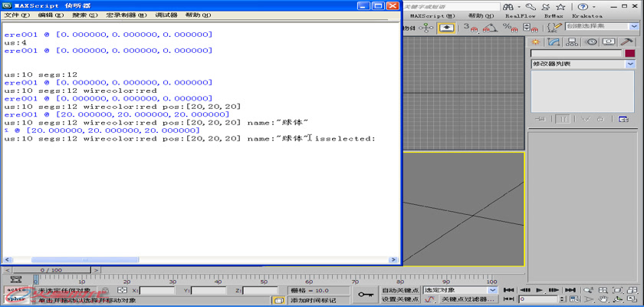Screen dimensions: 644x307
Task: Switch to the Hierarchy panel tab
Action: tap(572, 41)
